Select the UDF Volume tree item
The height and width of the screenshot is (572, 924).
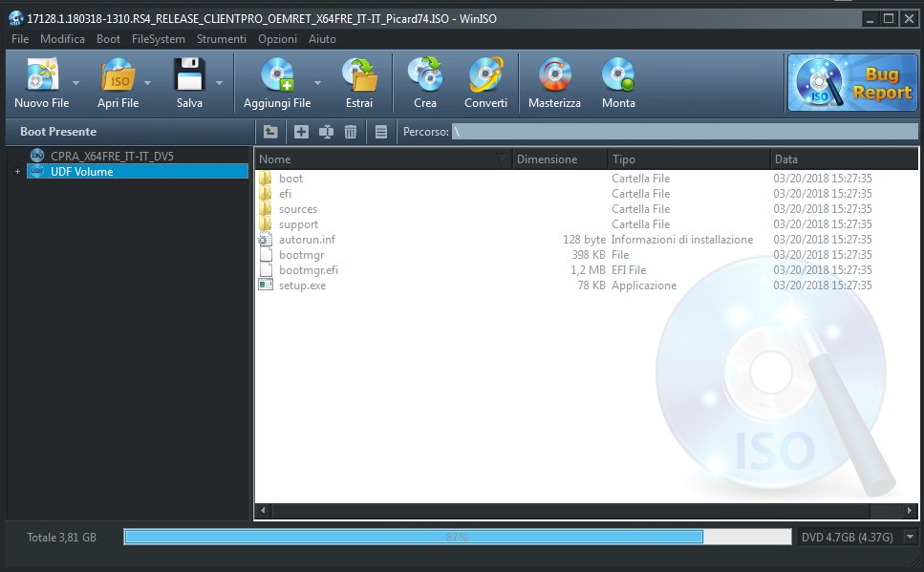pos(138,172)
